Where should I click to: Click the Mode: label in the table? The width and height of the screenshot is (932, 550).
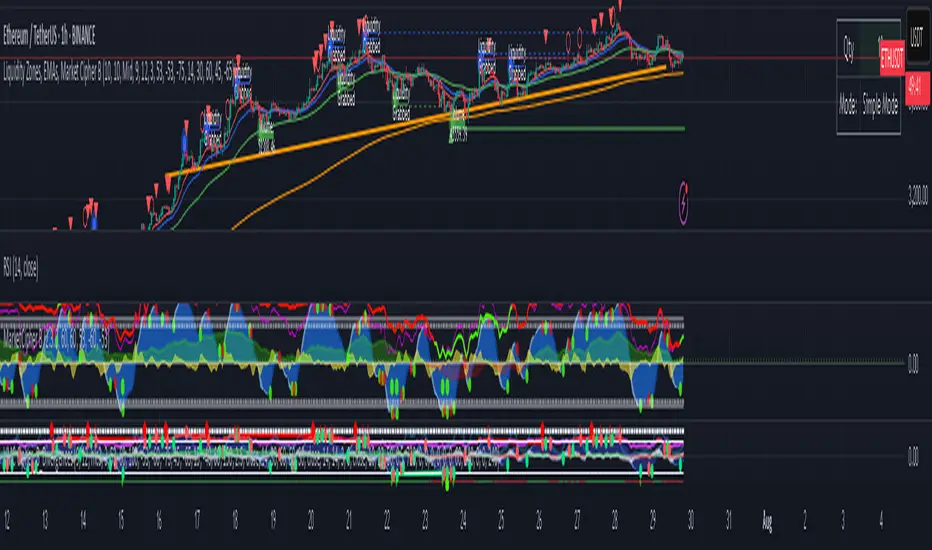point(848,106)
